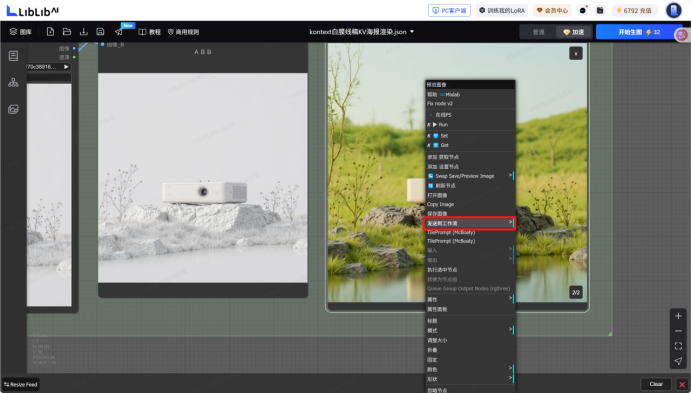
Task: Click the fit-to-view frame icon
Action: point(678,346)
